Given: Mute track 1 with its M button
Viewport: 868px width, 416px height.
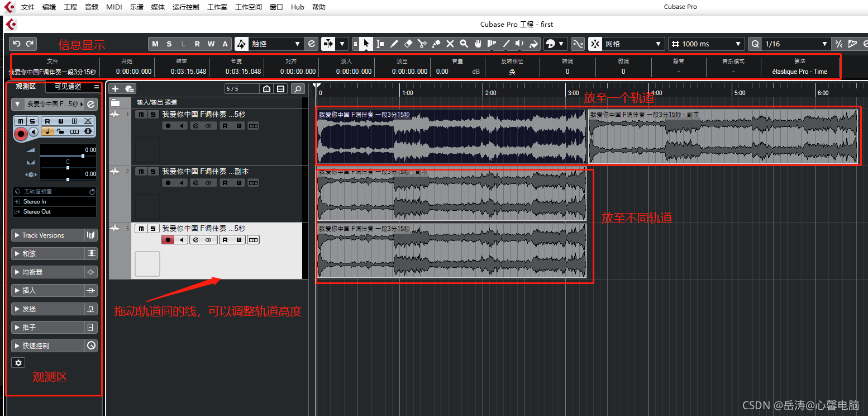Looking at the screenshot, I should [x=141, y=115].
